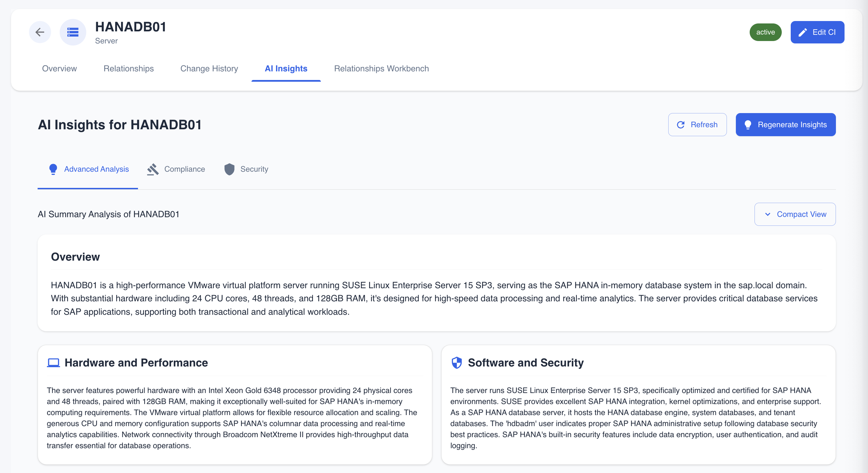
Task: Open the Change History tab
Action: coord(209,68)
